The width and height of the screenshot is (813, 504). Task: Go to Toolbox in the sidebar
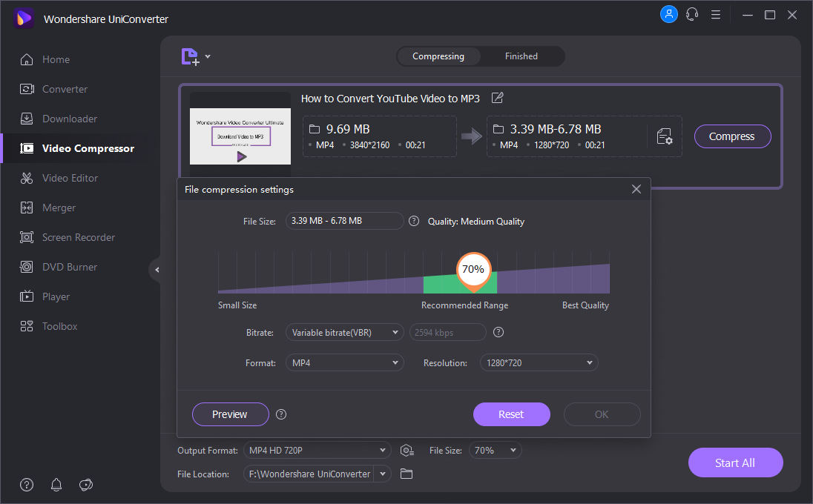59,326
